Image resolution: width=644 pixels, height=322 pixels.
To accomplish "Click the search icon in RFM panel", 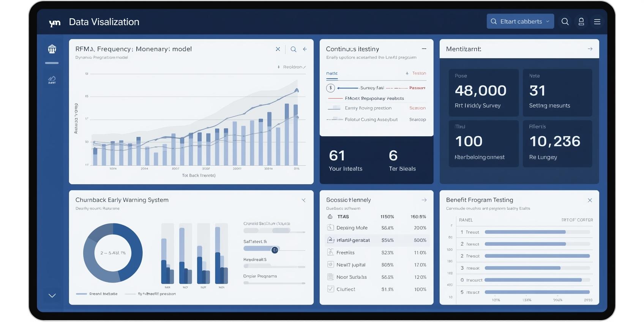I will pyautogui.click(x=293, y=49).
